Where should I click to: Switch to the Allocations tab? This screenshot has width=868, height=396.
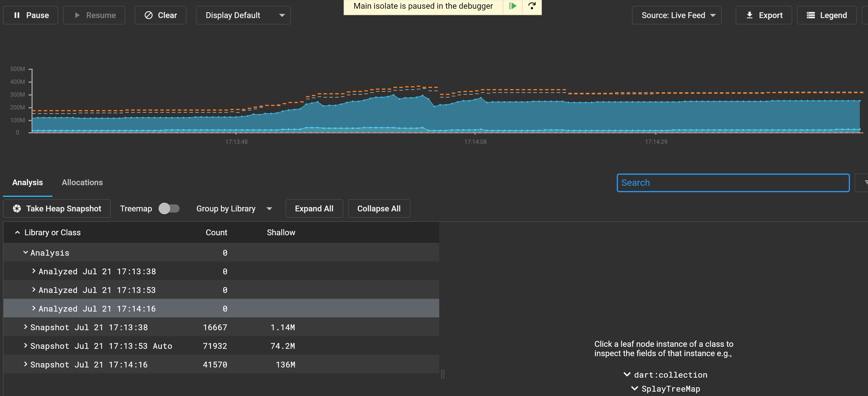(82, 182)
